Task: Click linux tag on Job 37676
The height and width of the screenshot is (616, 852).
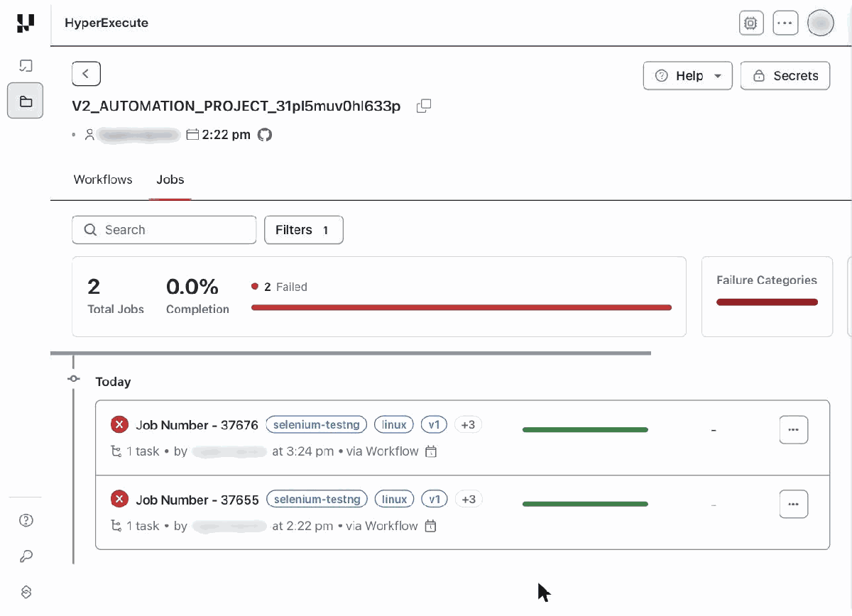Action: click(x=394, y=424)
